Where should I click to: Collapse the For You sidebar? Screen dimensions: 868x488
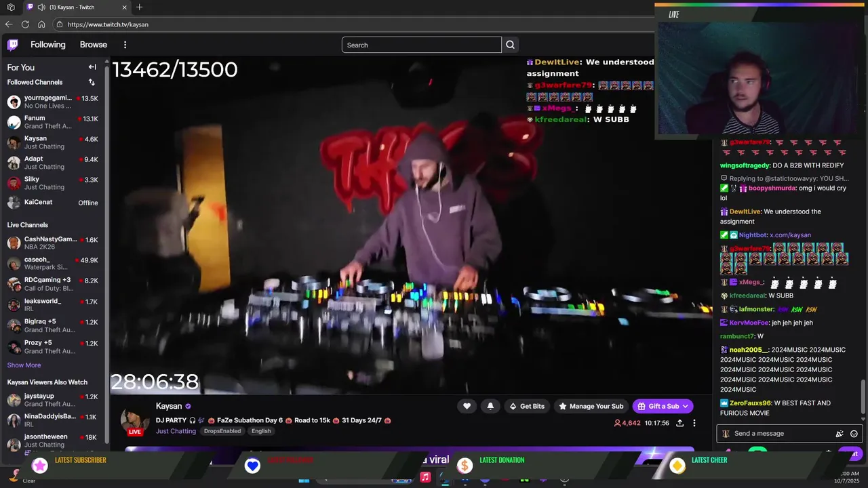tap(92, 67)
